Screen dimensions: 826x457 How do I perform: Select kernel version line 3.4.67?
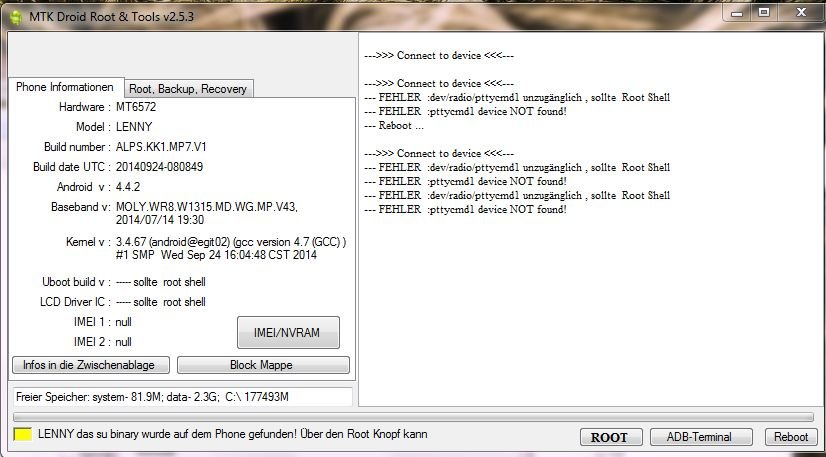pyautogui.click(x=231, y=242)
